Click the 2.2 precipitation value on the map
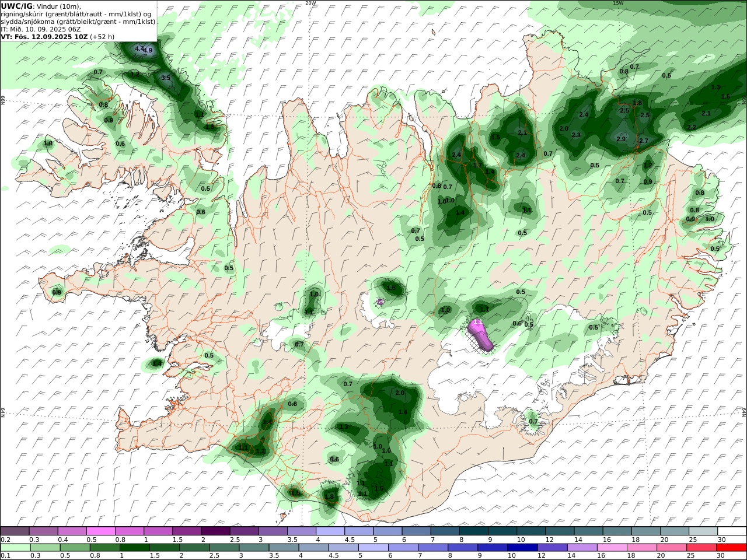Image resolution: width=747 pixels, height=560 pixels. point(692,127)
